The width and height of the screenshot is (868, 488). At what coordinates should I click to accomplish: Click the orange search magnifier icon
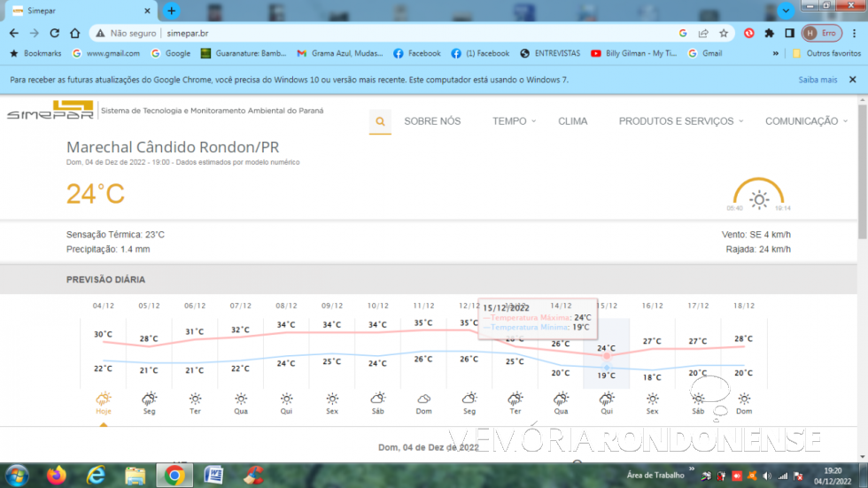click(x=380, y=121)
